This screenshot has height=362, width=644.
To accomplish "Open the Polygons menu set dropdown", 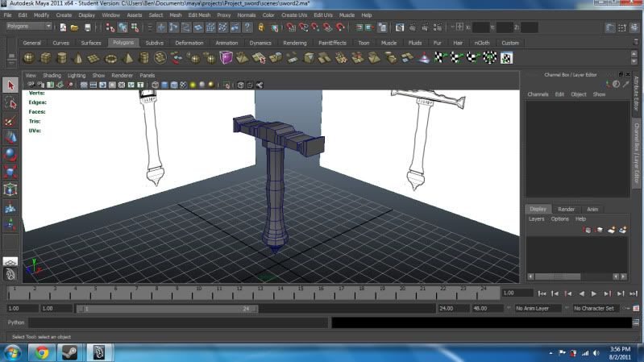I will 29,27.
